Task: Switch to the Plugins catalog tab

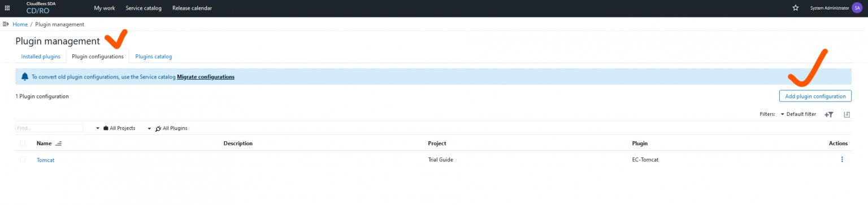Action: [x=154, y=56]
